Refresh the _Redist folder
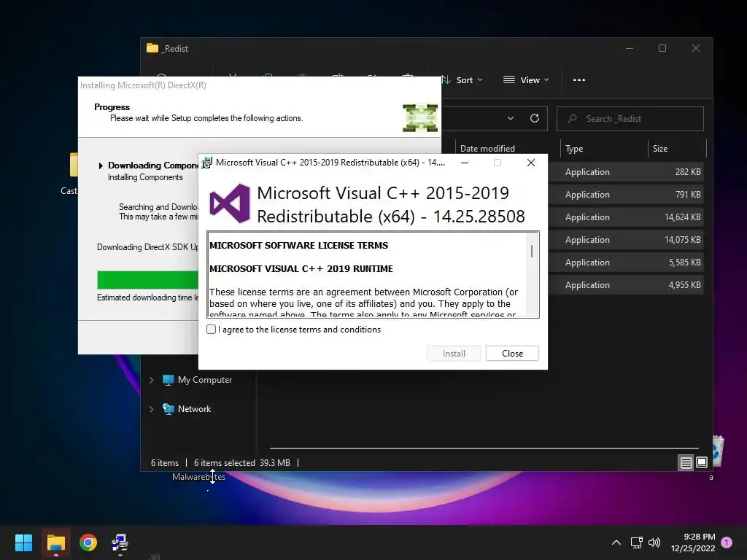Viewport: 747px width, 560px height. point(535,118)
